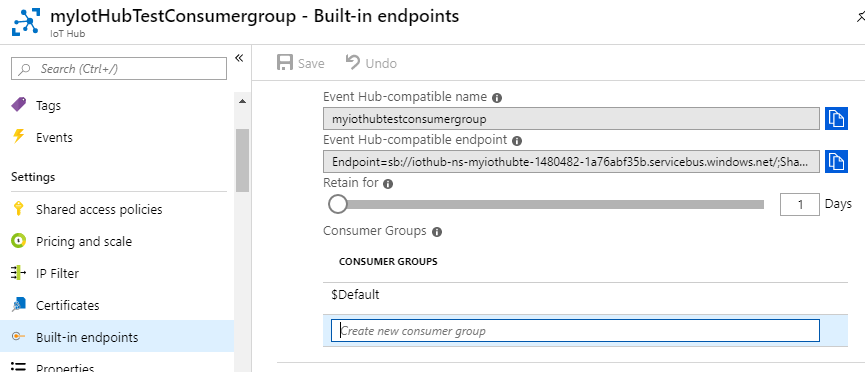Click the CONSUMER GROUPS column header

388,262
